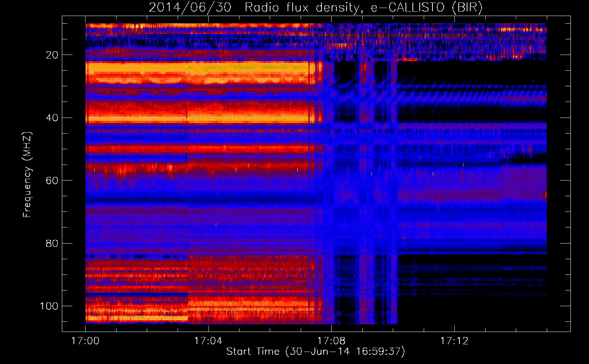Click the 'Start Time (30-Jun-14 16:59:37)' label
Screen dimensions: 589x364
coord(316,352)
